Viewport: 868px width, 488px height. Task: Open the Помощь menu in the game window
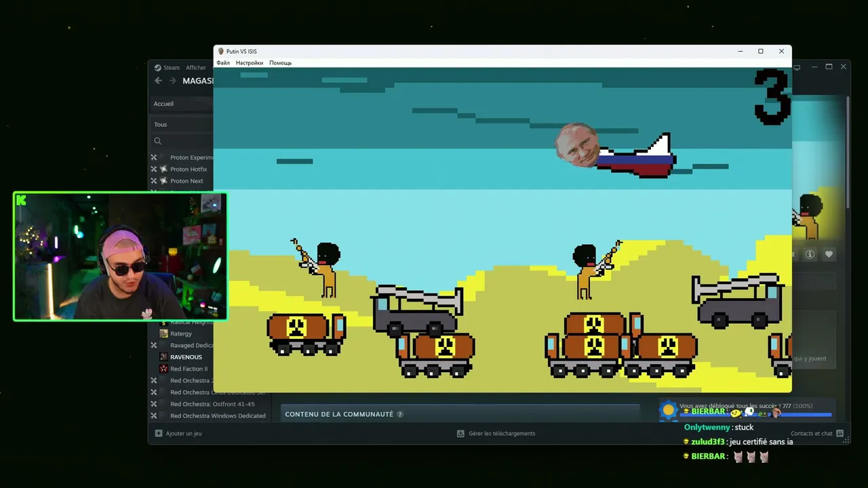tap(280, 63)
